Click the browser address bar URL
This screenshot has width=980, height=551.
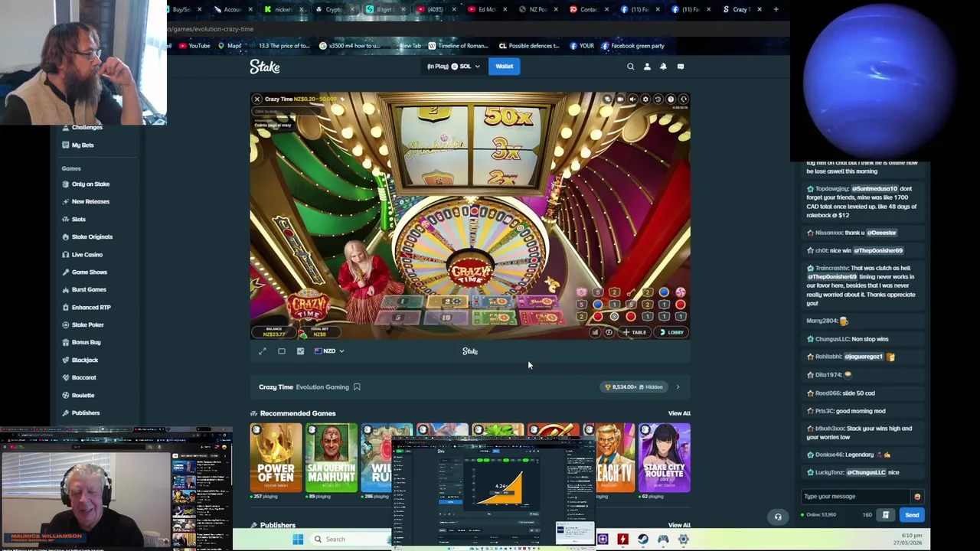click(x=211, y=29)
